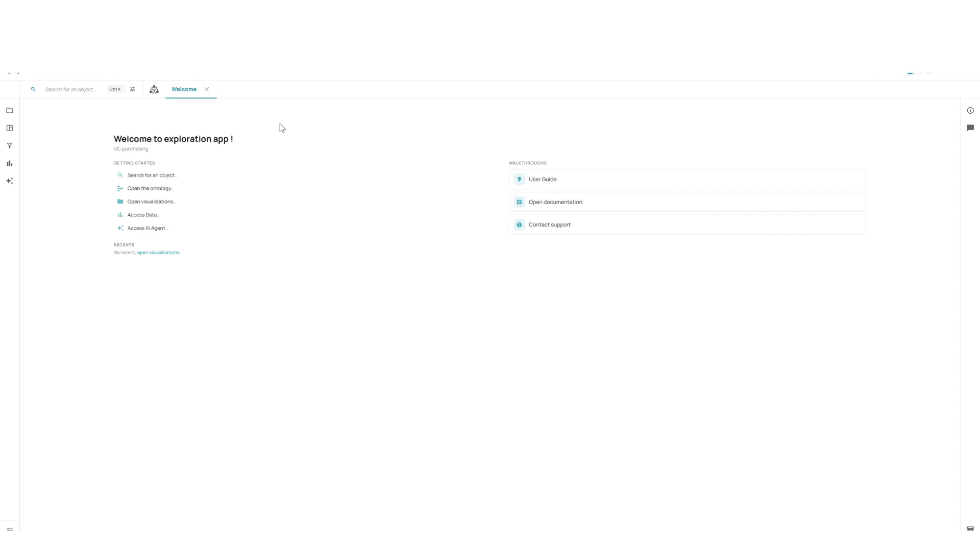Click the sparkle icon beside Access AI Agent
Screen dimensions: 980x551
120,228
